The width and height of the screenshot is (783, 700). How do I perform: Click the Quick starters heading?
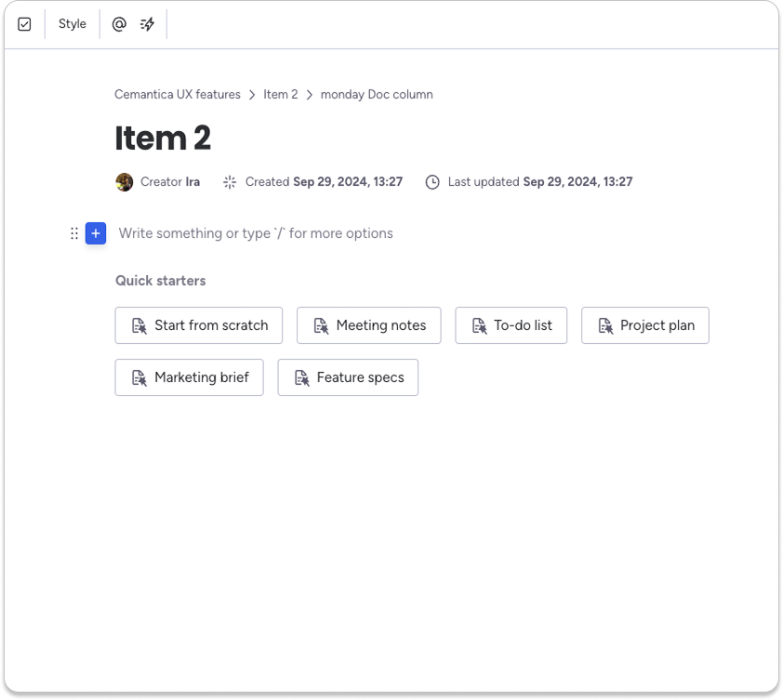click(x=160, y=281)
